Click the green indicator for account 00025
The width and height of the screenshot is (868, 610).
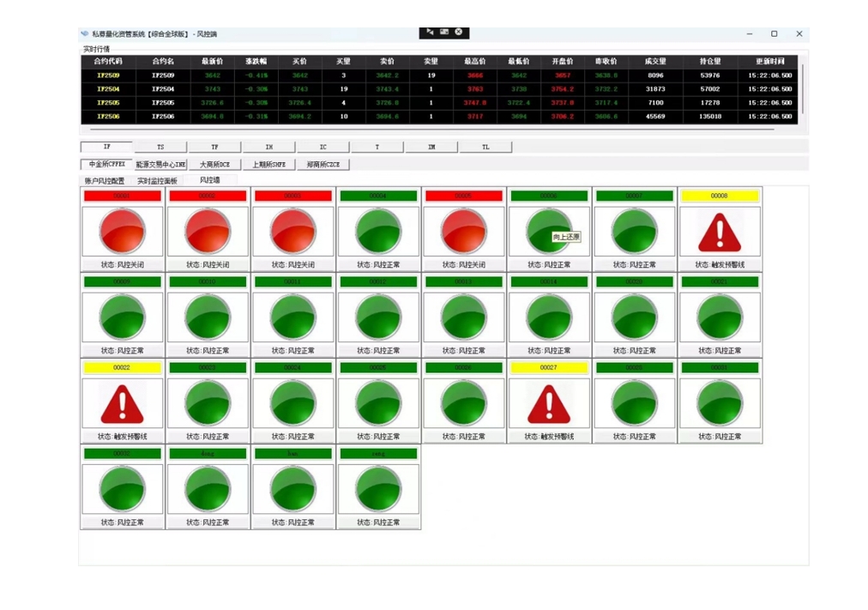tap(378, 403)
